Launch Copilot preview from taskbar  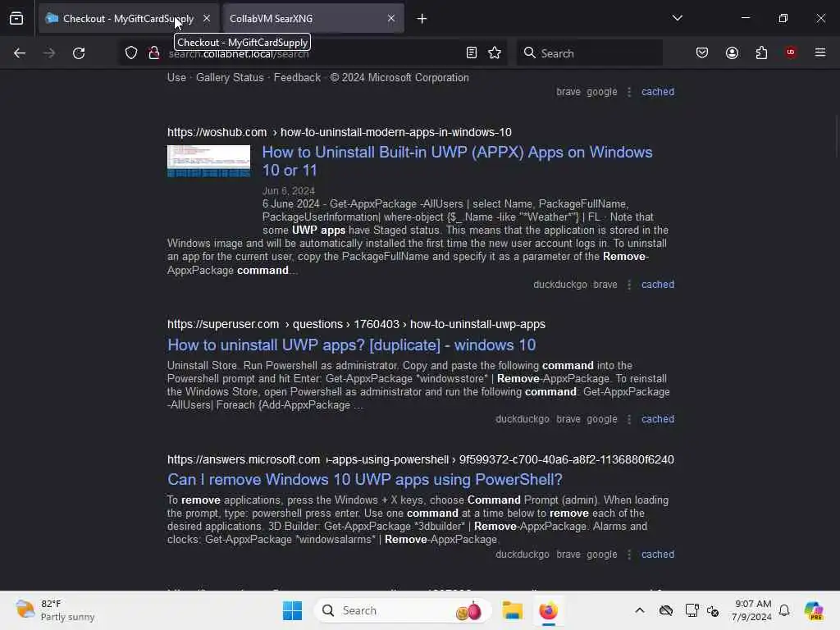click(x=814, y=610)
